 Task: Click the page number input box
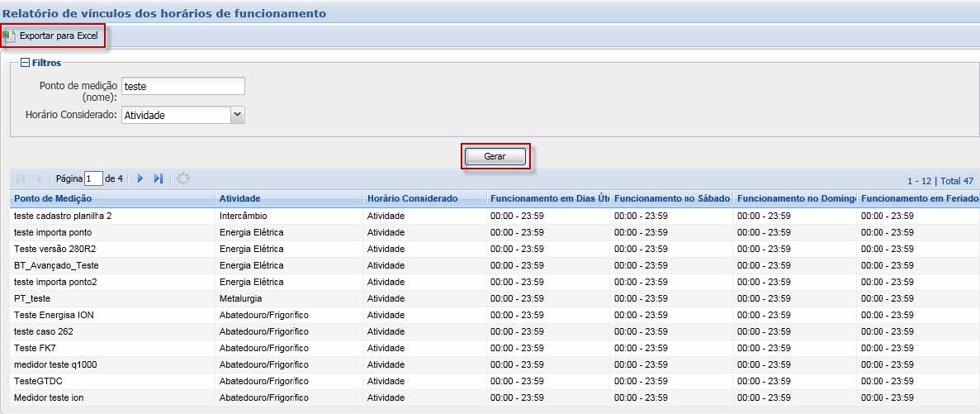point(93,178)
